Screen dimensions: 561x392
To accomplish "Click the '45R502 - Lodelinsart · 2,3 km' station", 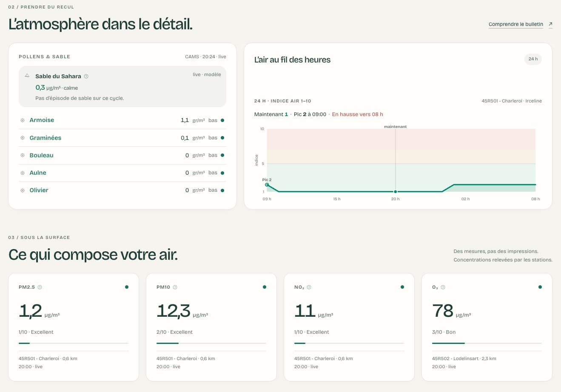I will pyautogui.click(x=464, y=359).
